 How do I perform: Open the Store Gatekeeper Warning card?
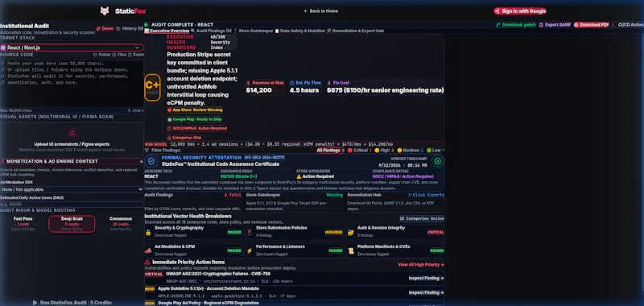coord(294,201)
